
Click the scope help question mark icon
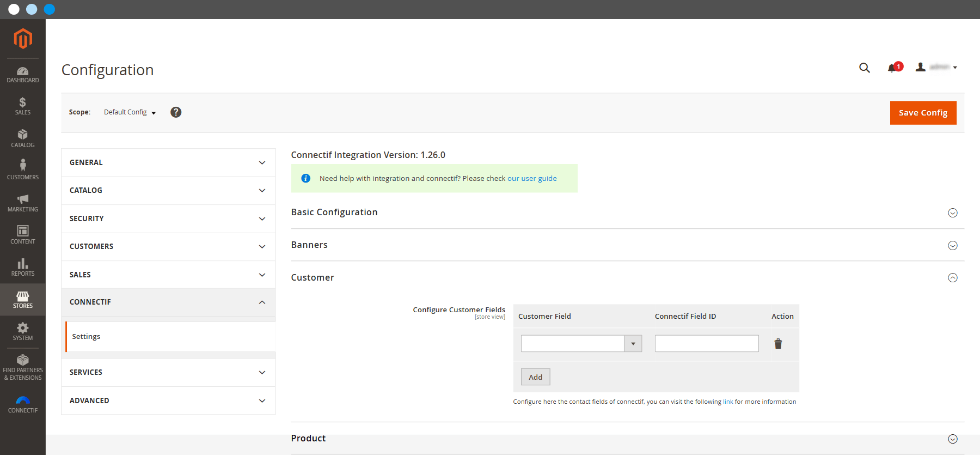pos(176,112)
